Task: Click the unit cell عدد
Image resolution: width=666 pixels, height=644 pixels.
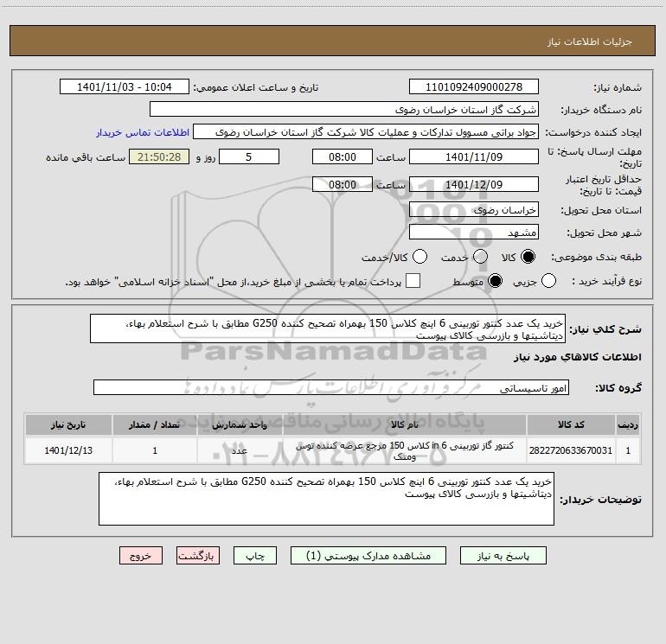Action: [x=240, y=450]
